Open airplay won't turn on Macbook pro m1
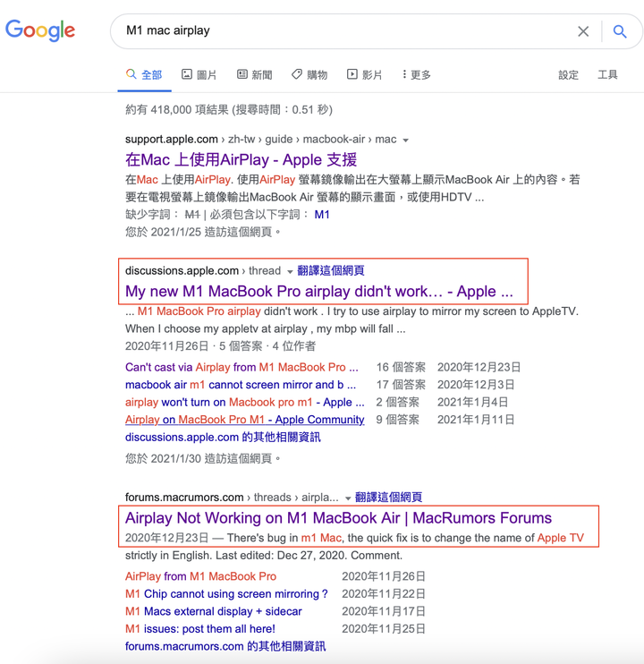The width and height of the screenshot is (644, 664). coord(244,403)
